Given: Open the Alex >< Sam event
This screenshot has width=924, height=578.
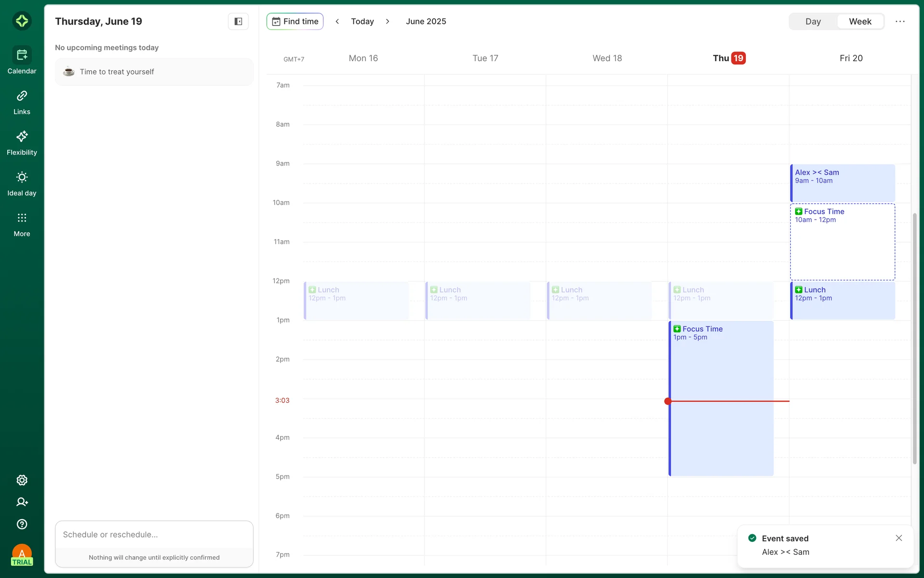Looking at the screenshot, I should [842, 183].
